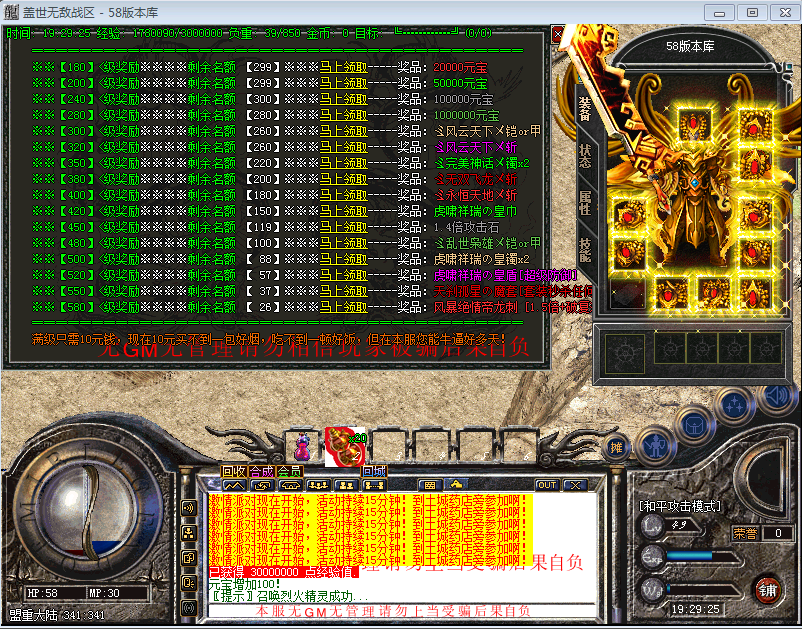This screenshot has height=629, width=802.
Task: Click 马上领取 on the 400级 row
Action: point(344,195)
